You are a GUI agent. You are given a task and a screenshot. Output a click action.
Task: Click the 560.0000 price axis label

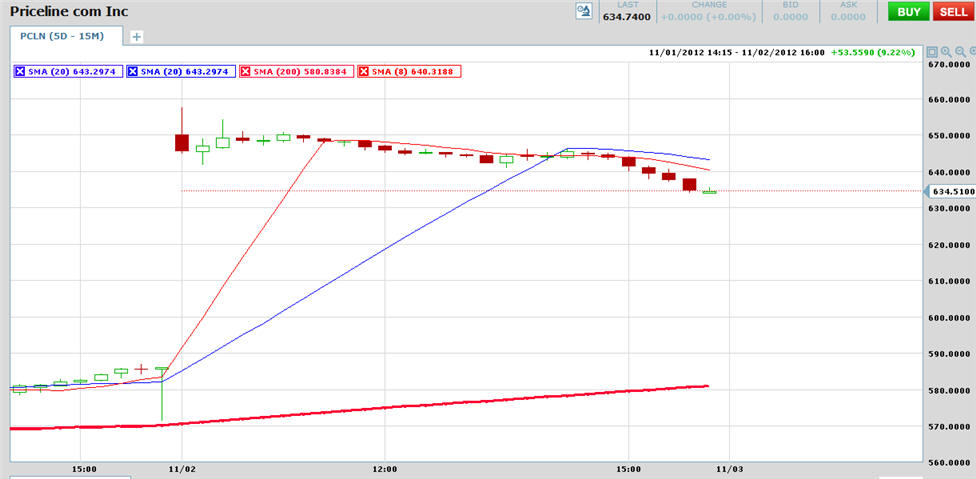[949, 463]
